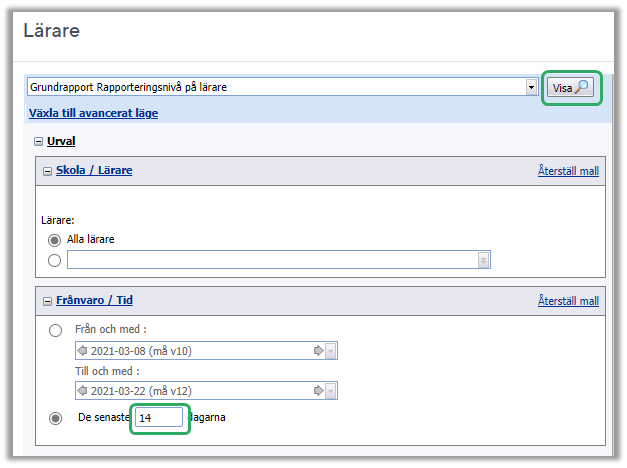Select the specific teacher radio button
The image size is (627, 468).
click(55, 260)
